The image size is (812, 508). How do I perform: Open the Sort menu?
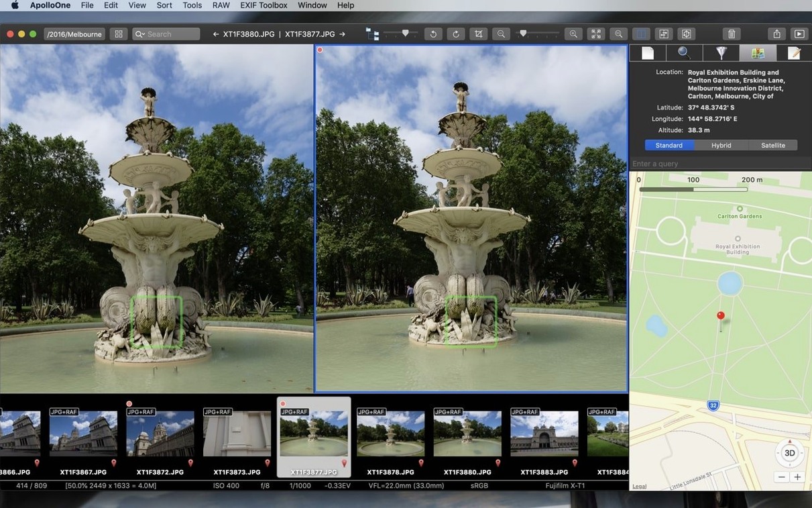[164, 5]
